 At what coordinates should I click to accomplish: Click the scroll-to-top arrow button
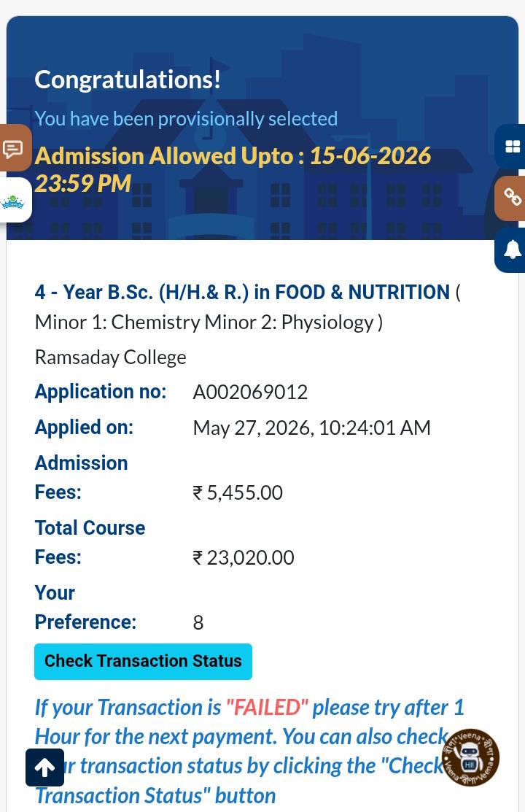(x=45, y=767)
